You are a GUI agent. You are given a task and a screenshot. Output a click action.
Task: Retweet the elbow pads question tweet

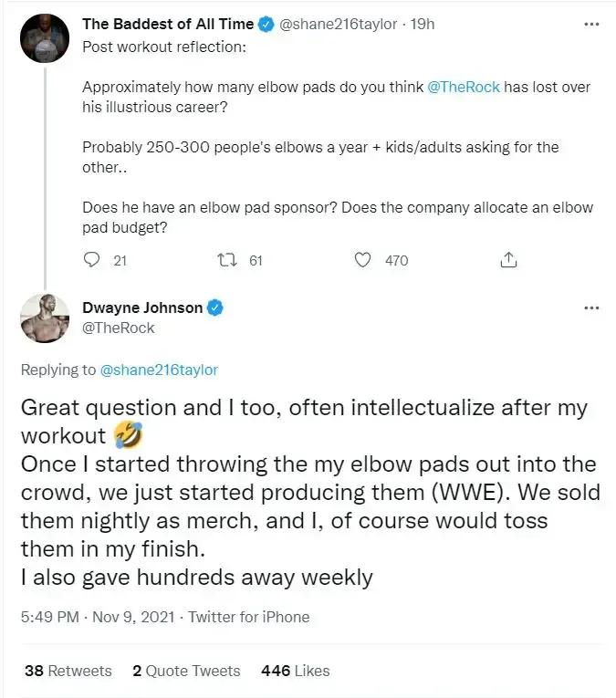point(227,260)
